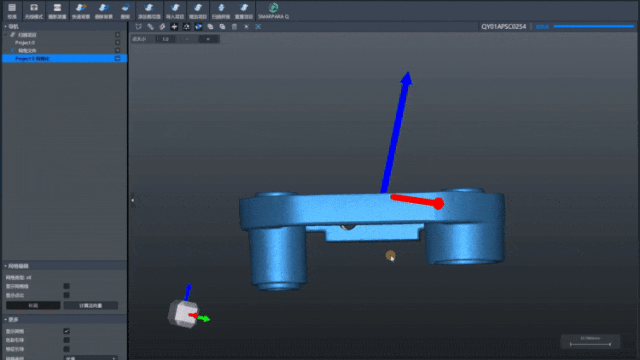640x360 pixels.
Task: Uncheck the checked 显示网格 checkbox
Action: pos(67,331)
